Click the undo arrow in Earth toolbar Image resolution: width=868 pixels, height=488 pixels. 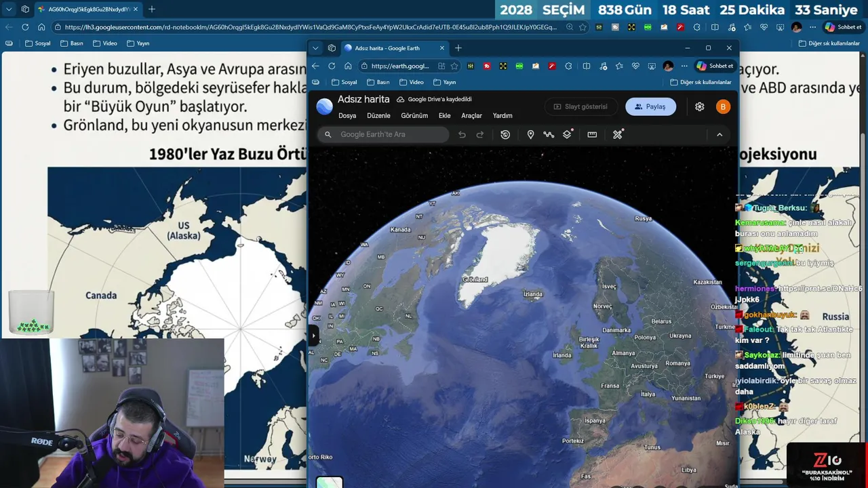[x=462, y=134]
